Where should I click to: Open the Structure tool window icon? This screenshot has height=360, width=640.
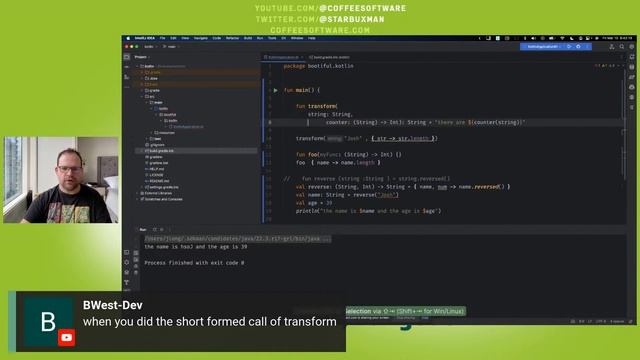pyautogui.click(x=127, y=77)
